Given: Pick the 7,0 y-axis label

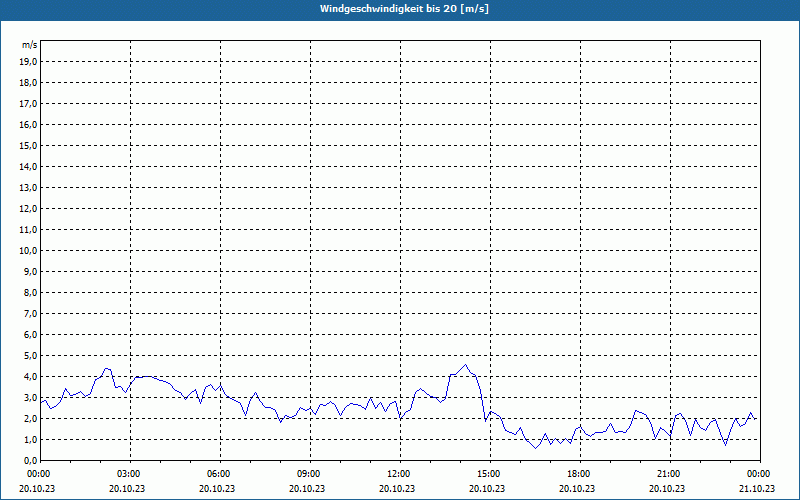Looking at the screenshot, I should tap(30, 313).
